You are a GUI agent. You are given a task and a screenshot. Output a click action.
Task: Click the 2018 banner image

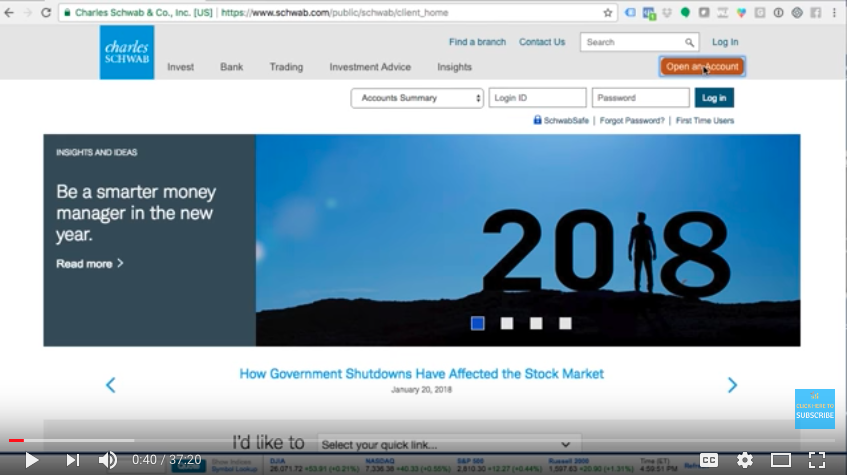528,240
